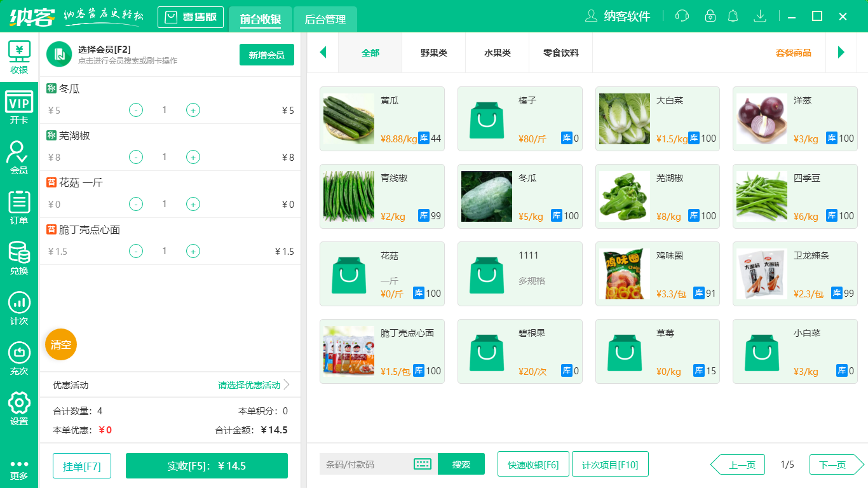Click the shopping bag icon of 碧根果
This screenshot has width=868, height=488.
pos(487,351)
